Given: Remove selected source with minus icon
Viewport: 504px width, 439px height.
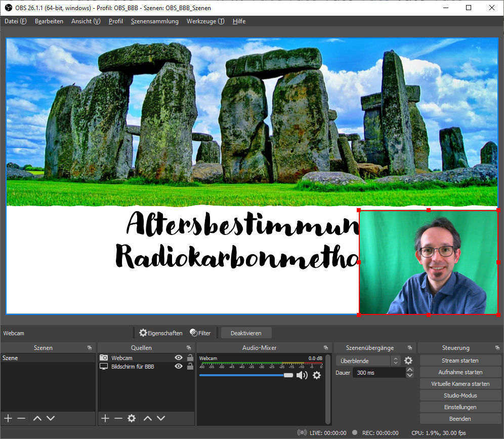Looking at the screenshot, I should pyautogui.click(x=118, y=418).
